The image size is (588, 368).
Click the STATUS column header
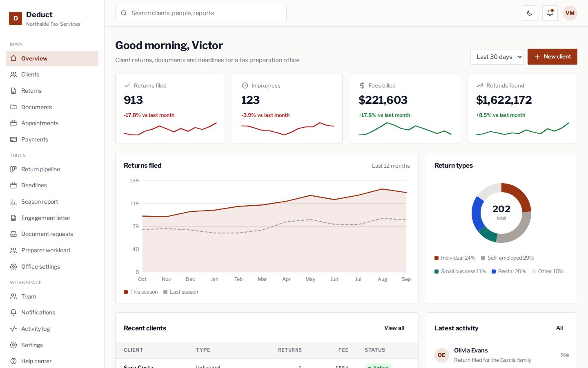point(375,350)
